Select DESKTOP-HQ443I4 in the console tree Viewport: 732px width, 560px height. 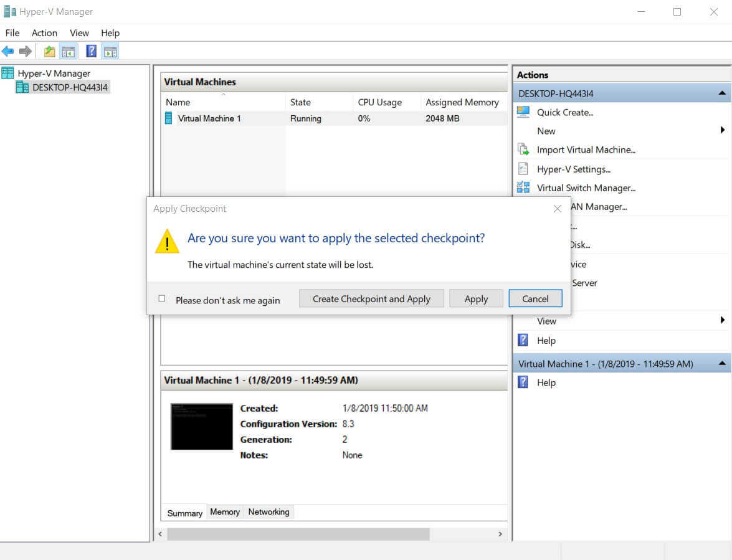point(70,88)
